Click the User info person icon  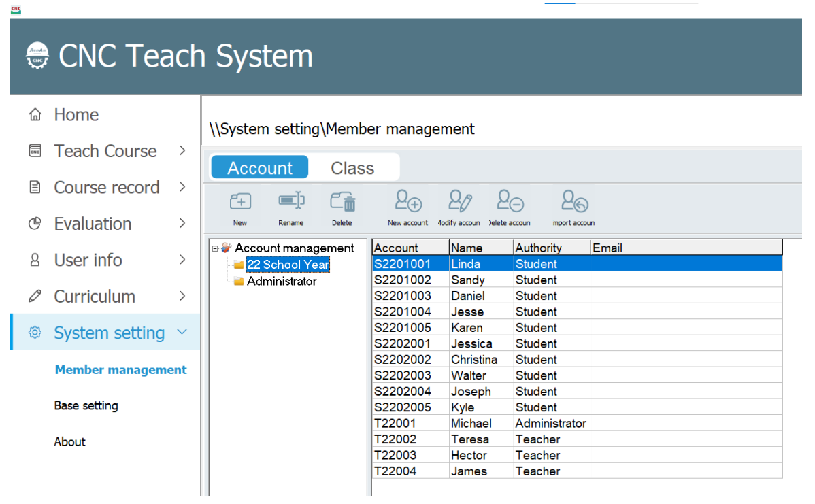[35, 260]
